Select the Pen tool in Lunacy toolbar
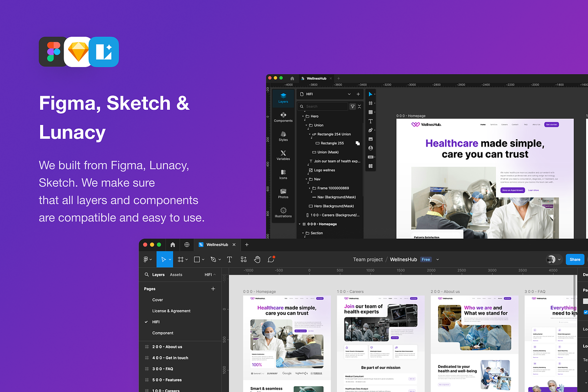The height and width of the screenshot is (392, 588). tap(371, 130)
